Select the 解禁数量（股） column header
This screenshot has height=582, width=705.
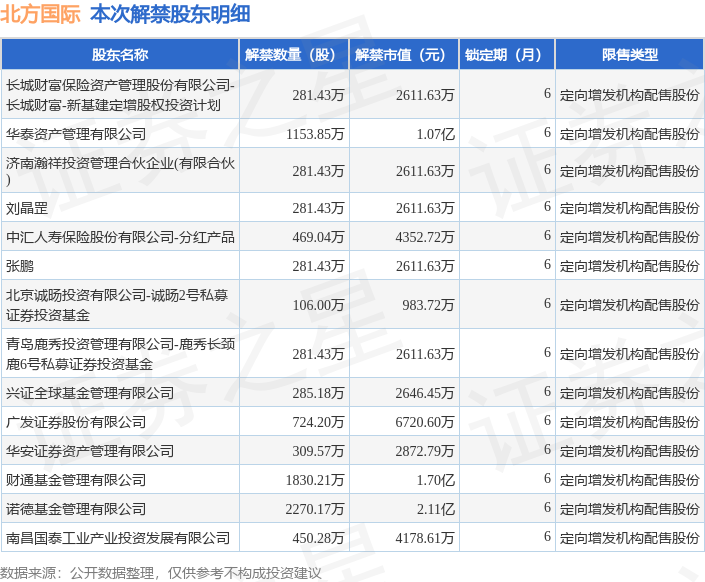pyautogui.click(x=294, y=54)
